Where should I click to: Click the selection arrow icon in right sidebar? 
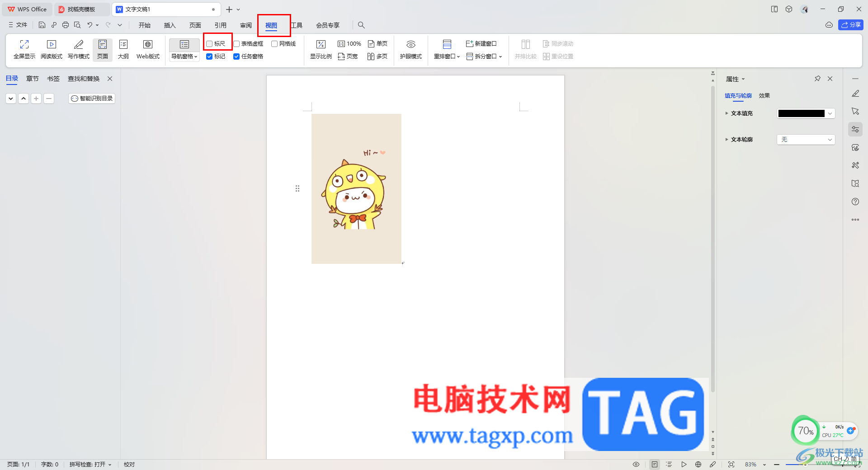coord(855,111)
